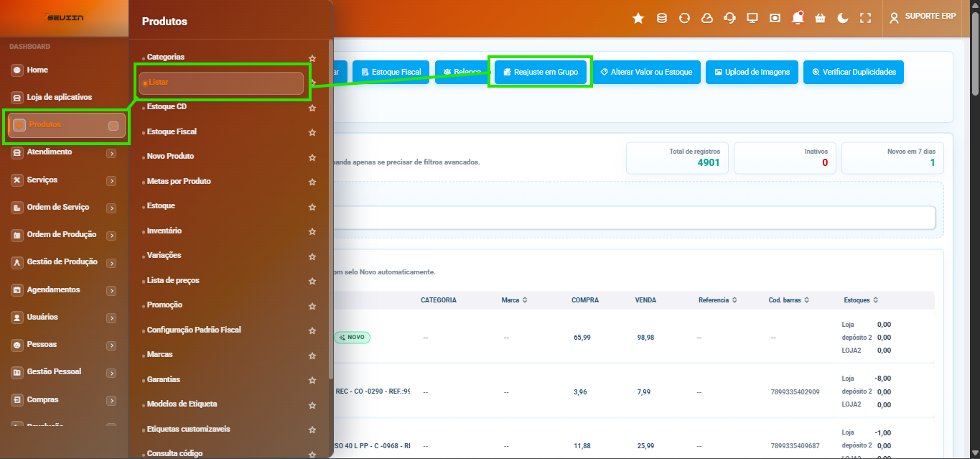Open the cloud icon in the header

pos(707,19)
